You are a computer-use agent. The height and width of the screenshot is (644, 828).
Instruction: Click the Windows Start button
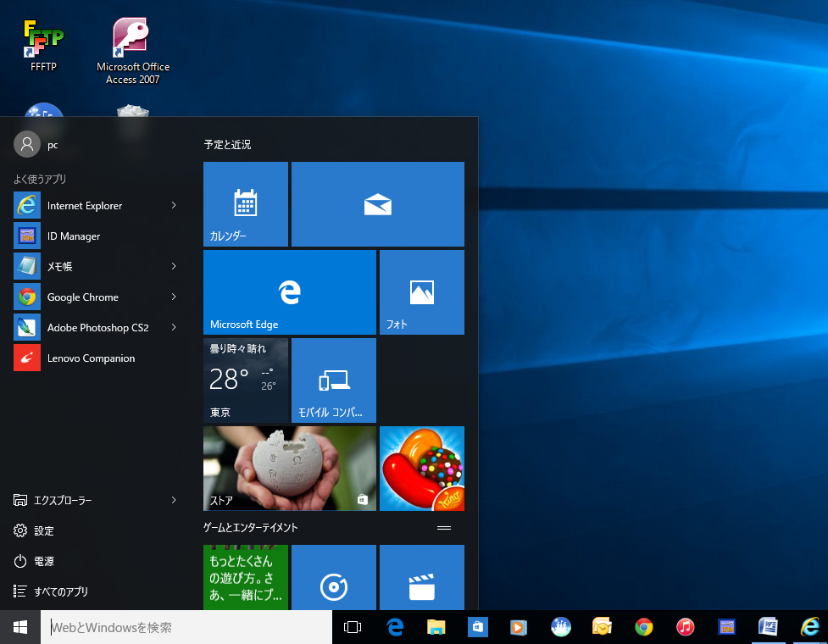pyautogui.click(x=20, y=627)
